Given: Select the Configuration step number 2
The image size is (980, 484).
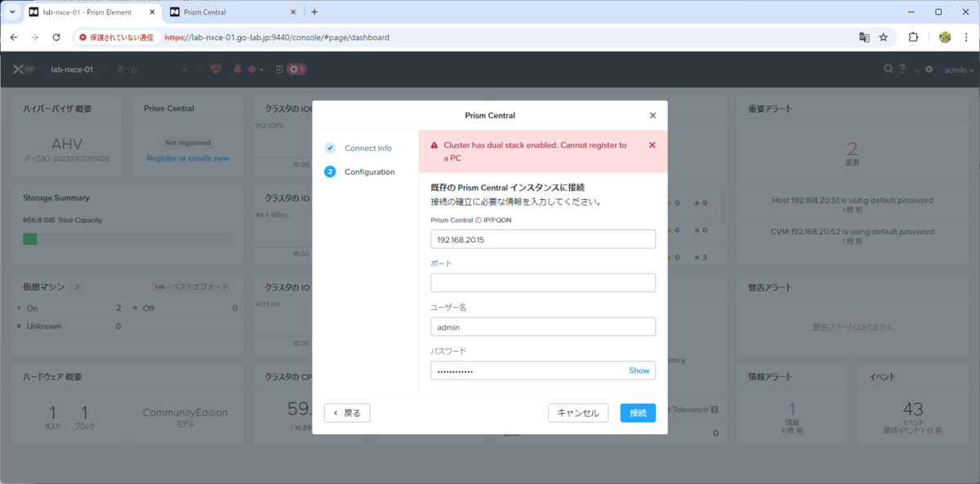Looking at the screenshot, I should click(x=330, y=171).
